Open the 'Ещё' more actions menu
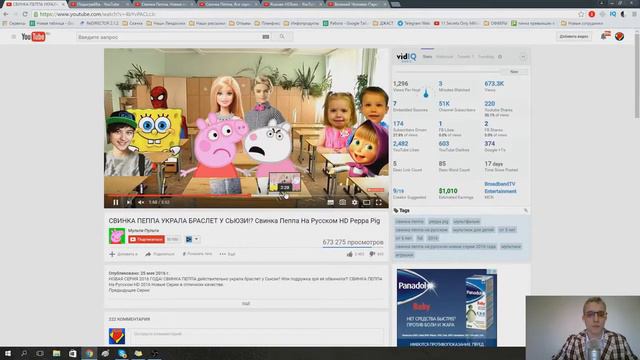640x360 pixels. click(227, 254)
